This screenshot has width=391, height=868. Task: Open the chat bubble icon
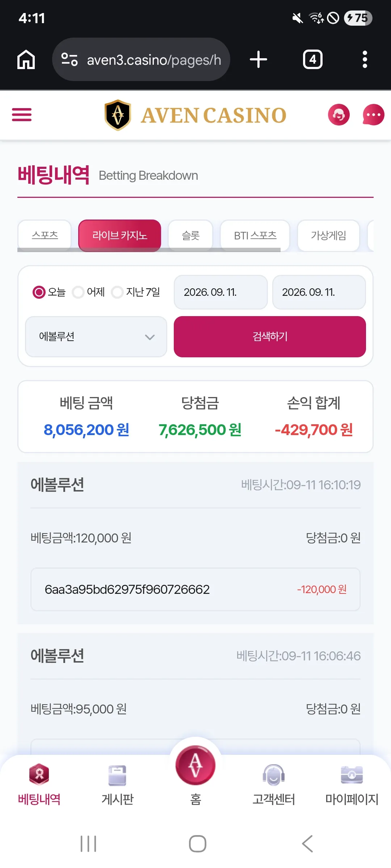point(373,115)
